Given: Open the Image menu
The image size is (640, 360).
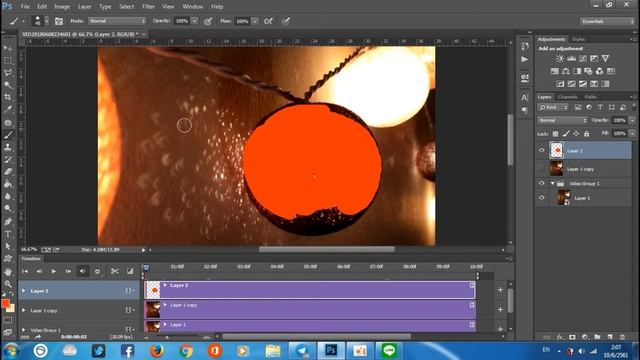Looking at the screenshot, I should pos(62,7).
